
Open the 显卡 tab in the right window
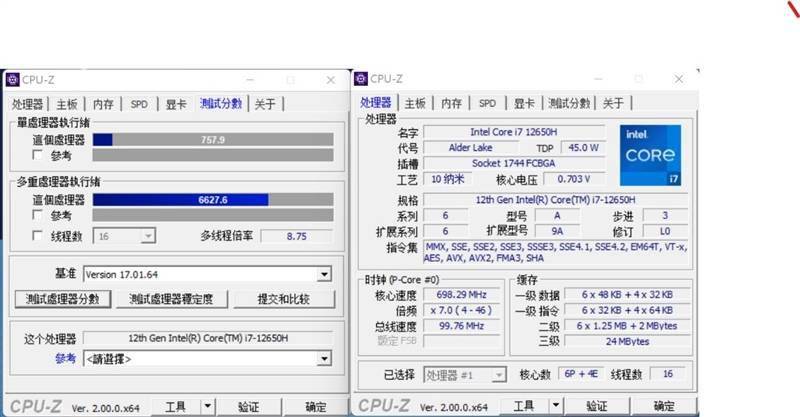point(524,103)
